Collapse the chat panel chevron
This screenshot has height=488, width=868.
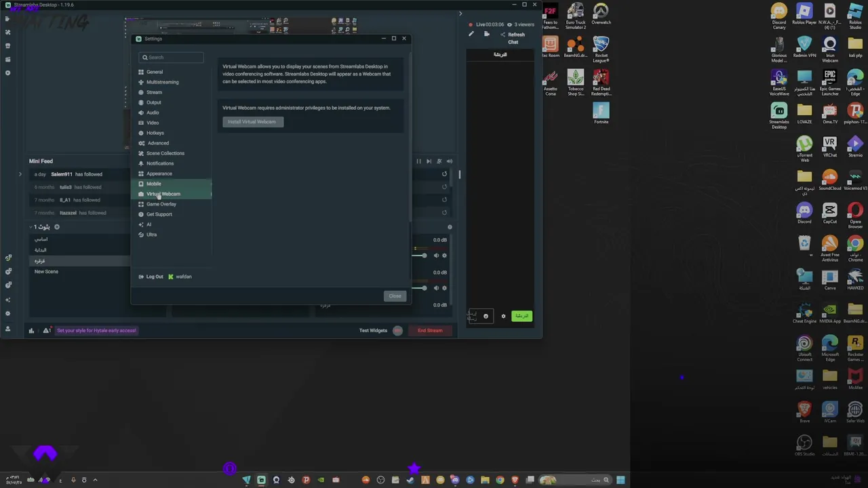pos(460,14)
